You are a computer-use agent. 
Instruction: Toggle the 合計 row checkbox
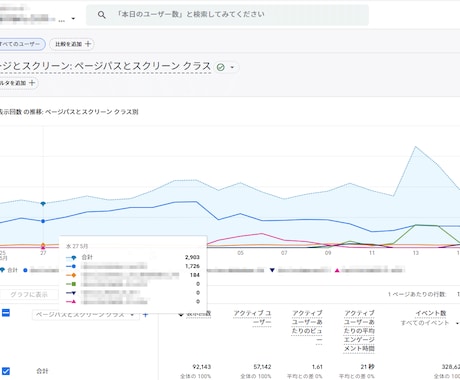(x=6, y=371)
